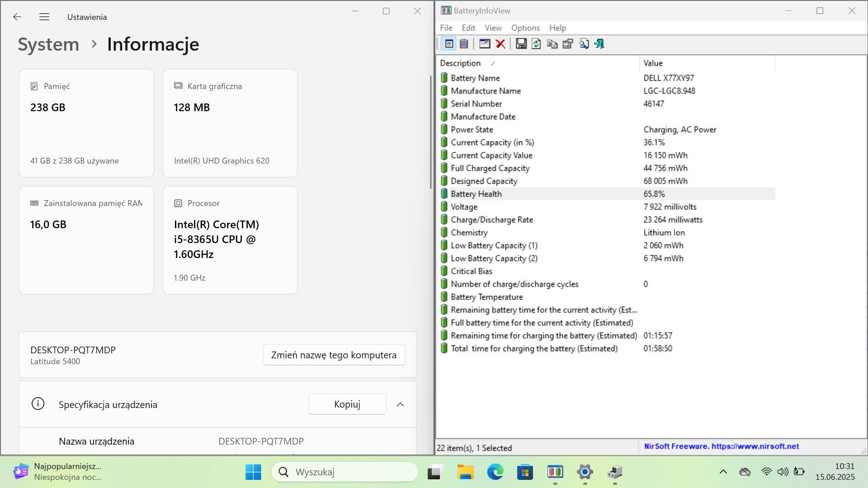Switch to BatteryInfoView taskbar icon
The height and width of the screenshot is (488, 868).
(555, 472)
